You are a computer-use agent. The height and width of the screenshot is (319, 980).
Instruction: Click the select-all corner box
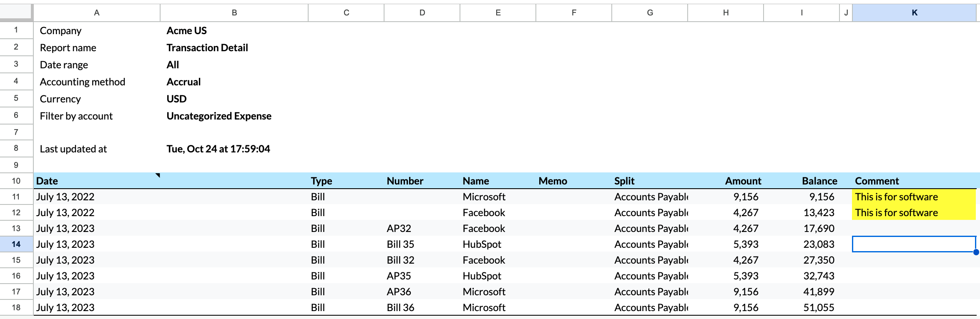tap(16, 12)
